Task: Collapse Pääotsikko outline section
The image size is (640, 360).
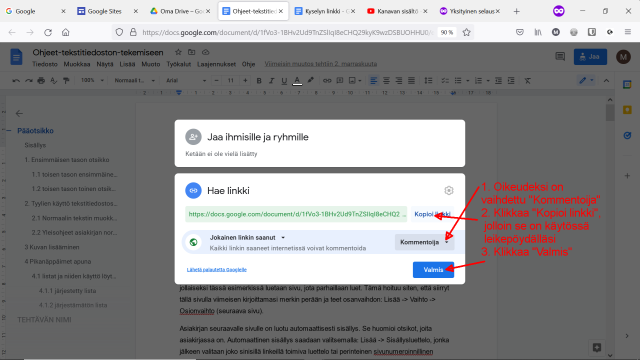Action: coord(9,131)
